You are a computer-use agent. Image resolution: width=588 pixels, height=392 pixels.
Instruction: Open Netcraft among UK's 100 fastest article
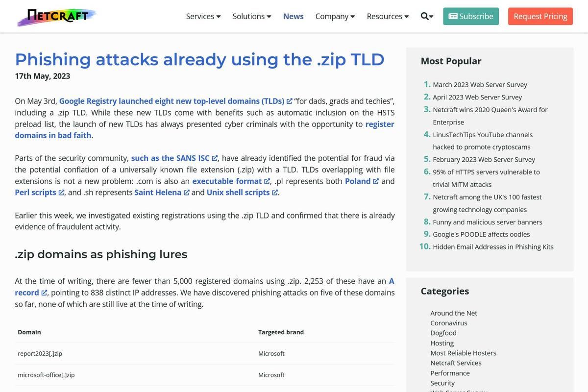(x=487, y=203)
